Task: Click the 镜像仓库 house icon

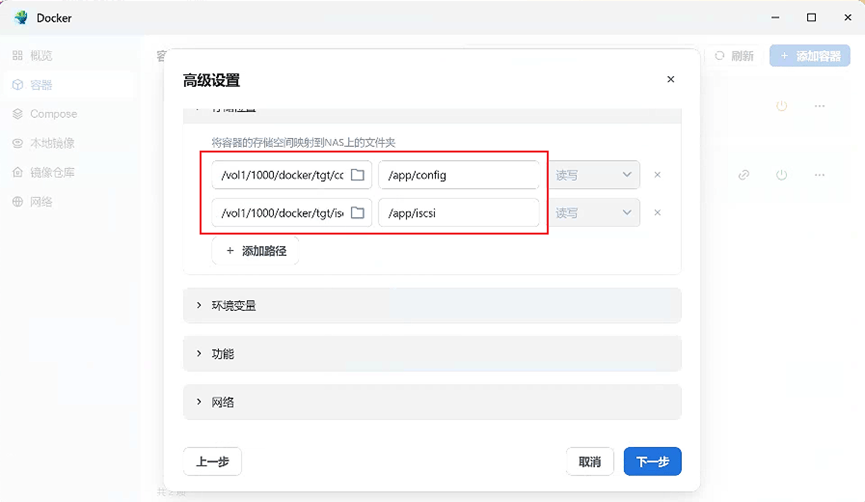Action: pos(18,172)
